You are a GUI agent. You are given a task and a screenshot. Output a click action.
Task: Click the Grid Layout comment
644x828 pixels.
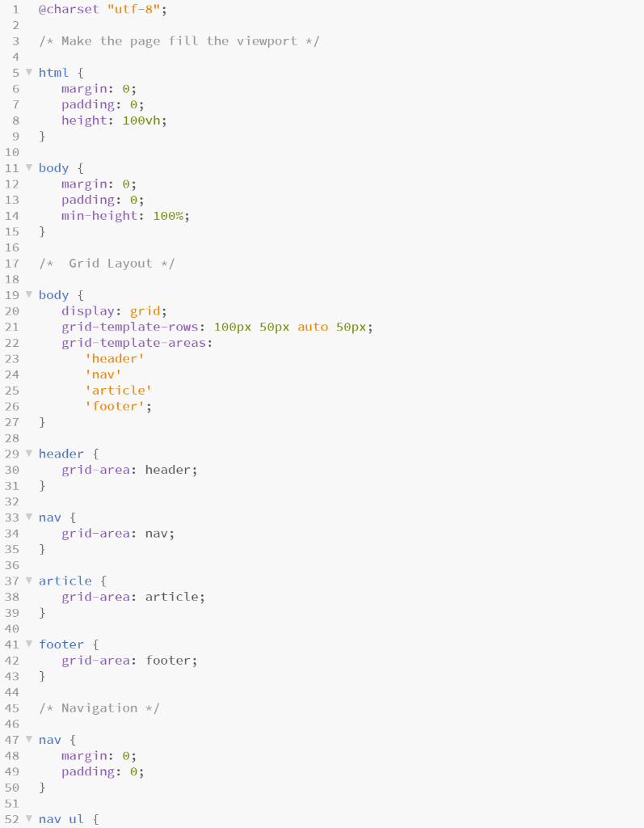pyautogui.click(x=107, y=264)
